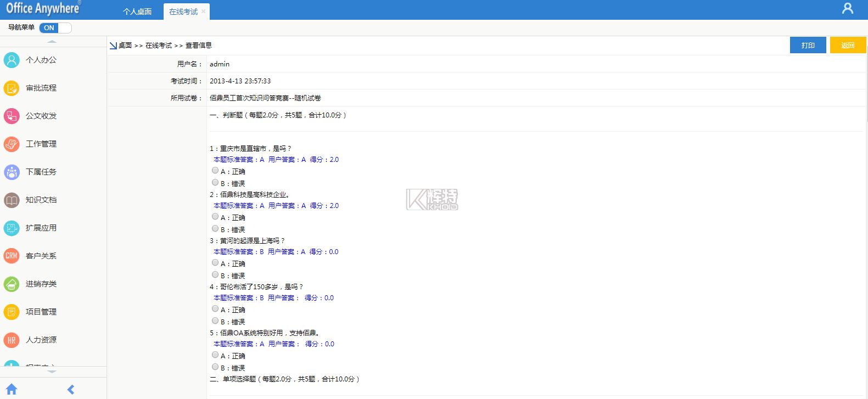The height and width of the screenshot is (399, 868).
Task: Close the 在线考试 tab
Action: point(204,11)
